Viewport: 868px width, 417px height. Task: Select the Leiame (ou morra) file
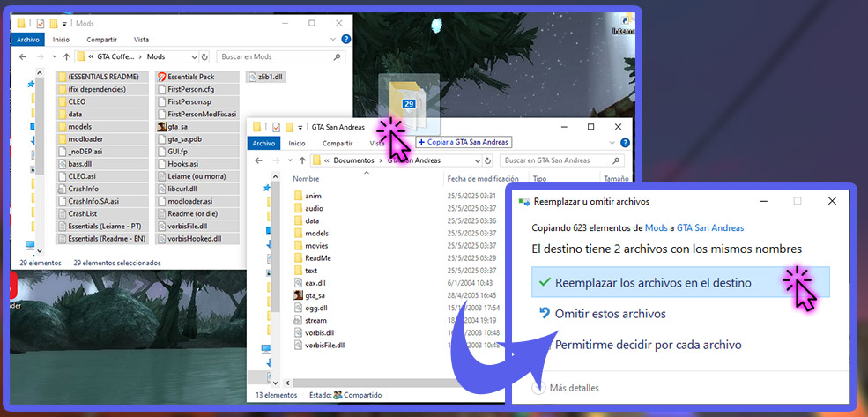[x=197, y=176]
